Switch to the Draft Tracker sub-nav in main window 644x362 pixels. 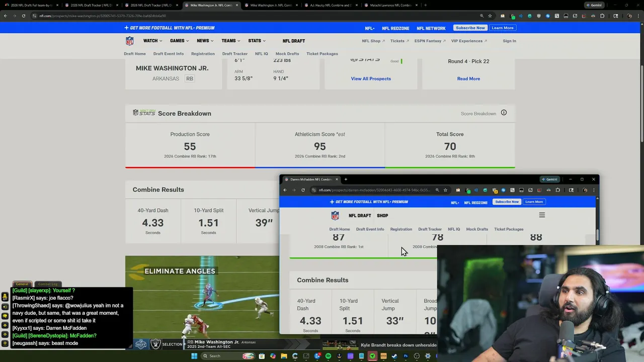point(235,54)
